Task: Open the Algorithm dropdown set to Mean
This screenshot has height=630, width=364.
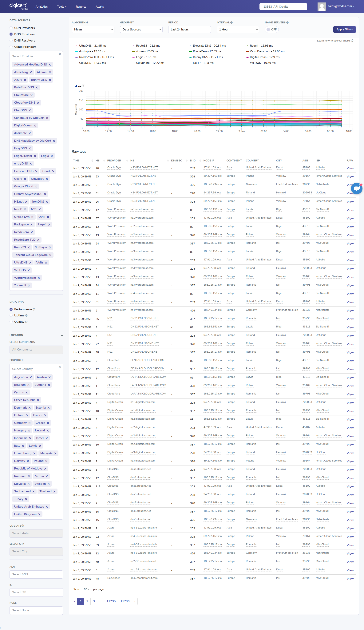Action: [93, 30]
